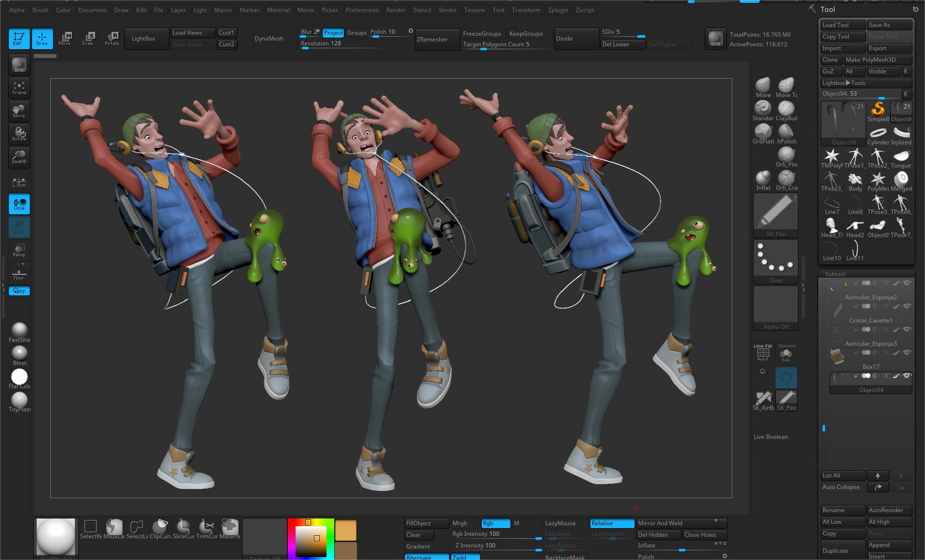The width and height of the screenshot is (925, 560).
Task: Click the ZRemesher button
Action: tap(438, 40)
